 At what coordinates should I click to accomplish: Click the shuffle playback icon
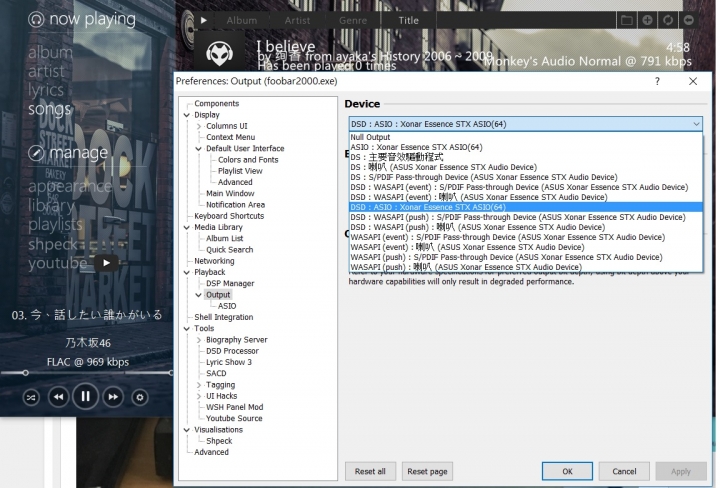click(x=31, y=398)
